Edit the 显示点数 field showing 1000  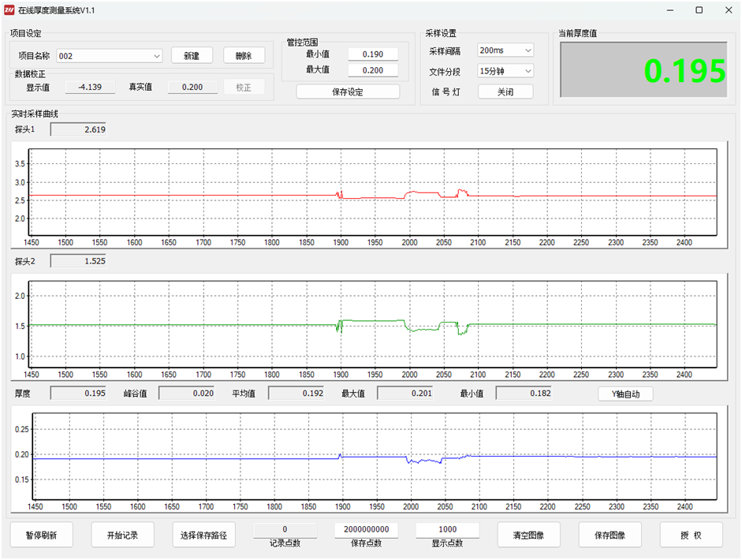447,529
